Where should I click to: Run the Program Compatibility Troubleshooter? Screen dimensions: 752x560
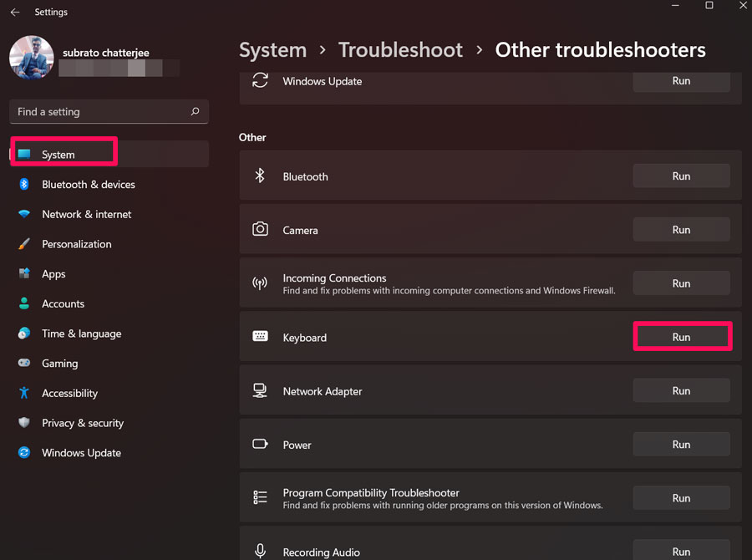682,498
